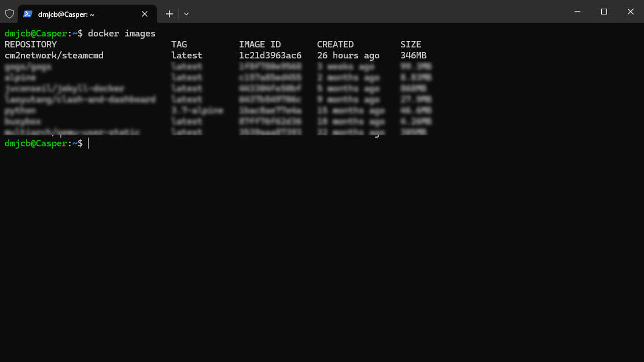The image size is (644, 362).
Task: Click cm2network/steamcmd repository name
Action: [54, 56]
